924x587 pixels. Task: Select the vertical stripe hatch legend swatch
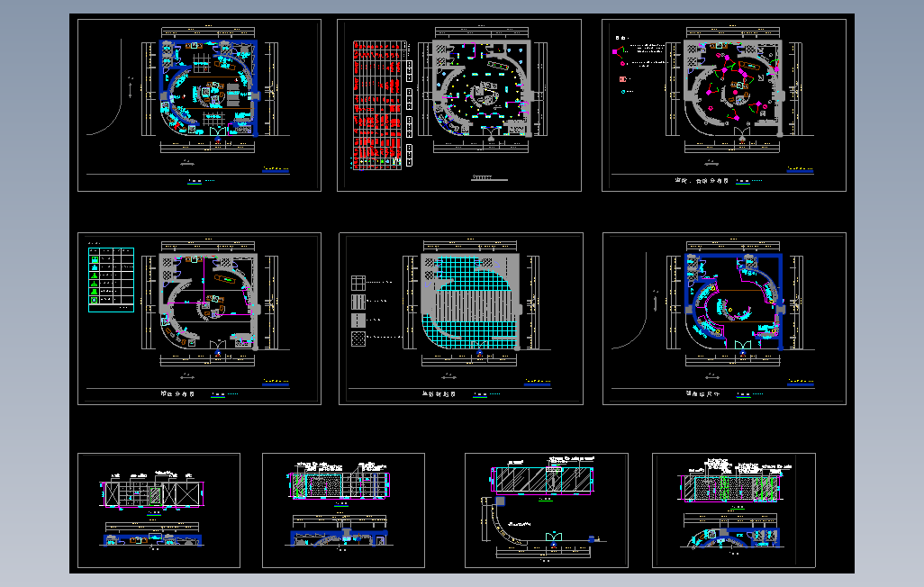(358, 302)
